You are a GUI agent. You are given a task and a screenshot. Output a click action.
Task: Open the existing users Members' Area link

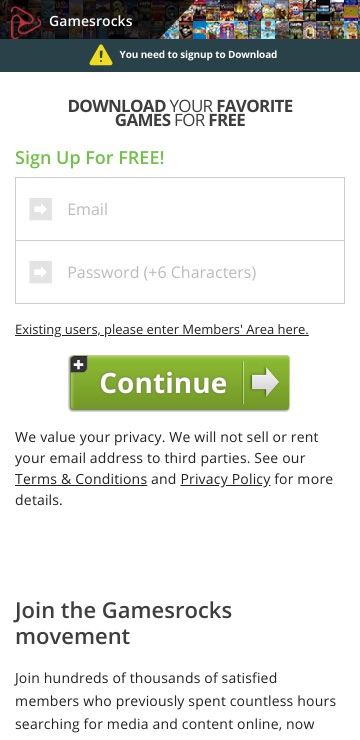162,329
